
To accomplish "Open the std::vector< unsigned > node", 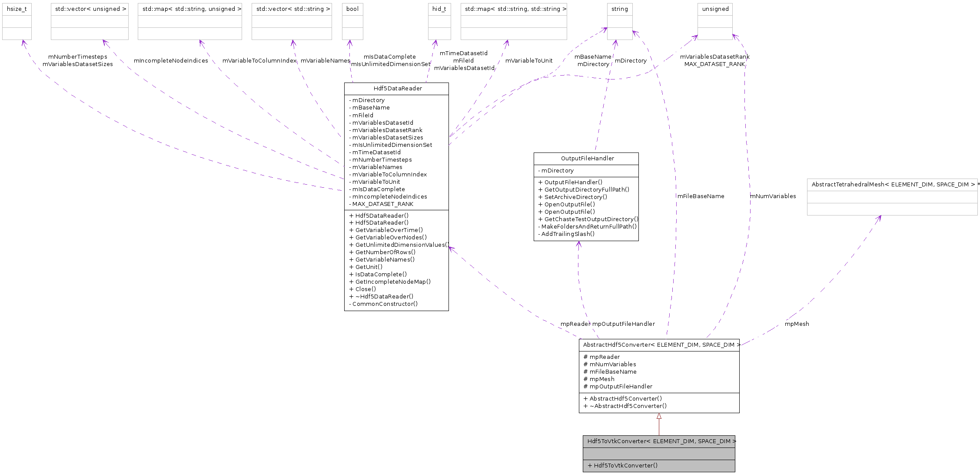I will coord(90,21).
